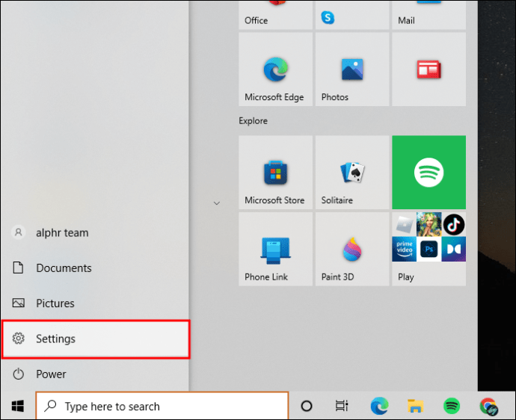
Task: Open the Photos tile
Action: click(x=352, y=69)
